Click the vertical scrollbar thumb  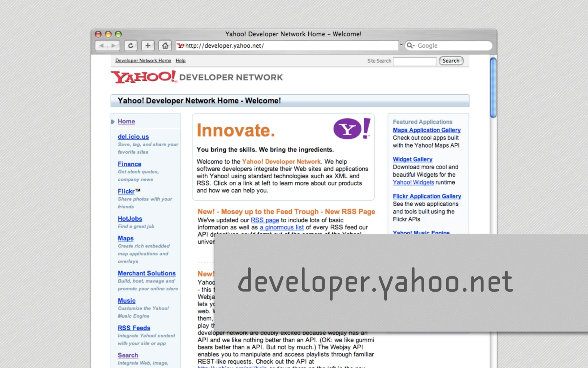click(x=493, y=88)
